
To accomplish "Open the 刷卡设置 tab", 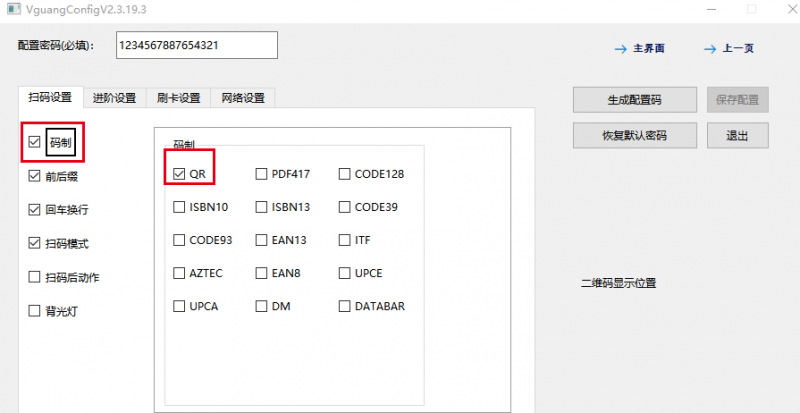I will (x=179, y=98).
